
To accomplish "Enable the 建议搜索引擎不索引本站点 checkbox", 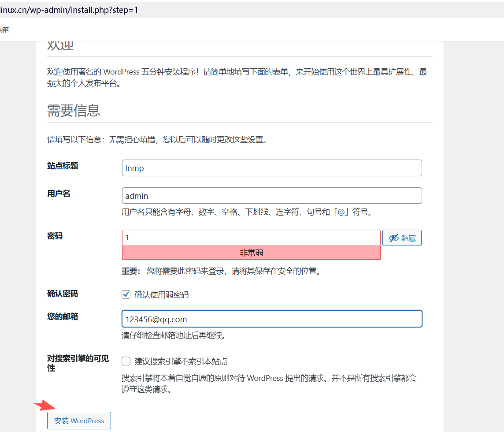I will 126,361.
